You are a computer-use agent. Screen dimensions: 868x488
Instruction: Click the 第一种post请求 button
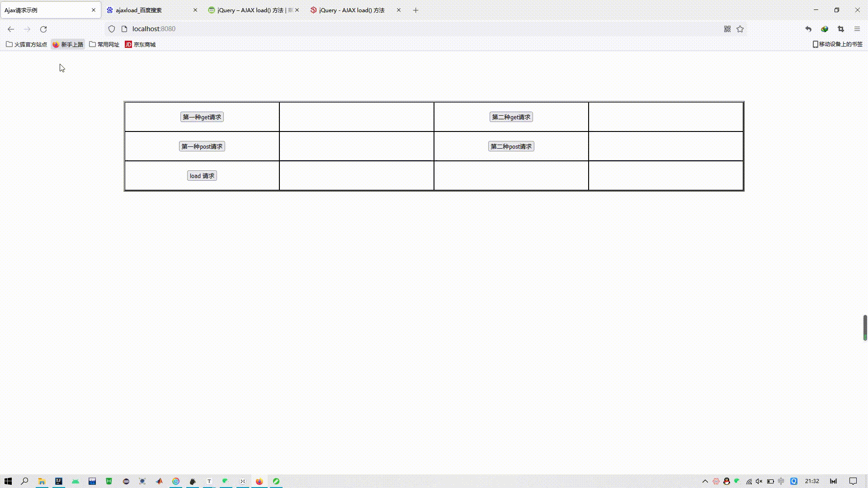tap(202, 146)
